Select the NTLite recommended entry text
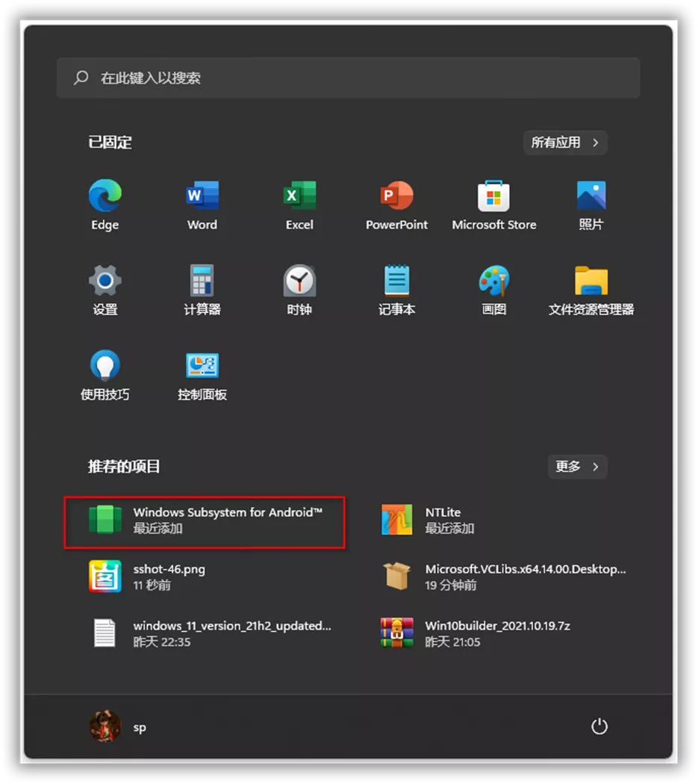 click(443, 512)
